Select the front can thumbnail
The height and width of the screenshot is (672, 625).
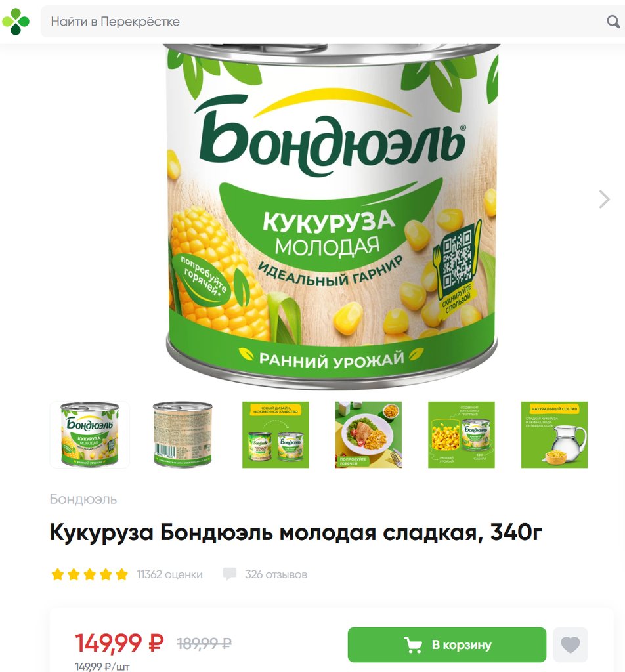89,434
